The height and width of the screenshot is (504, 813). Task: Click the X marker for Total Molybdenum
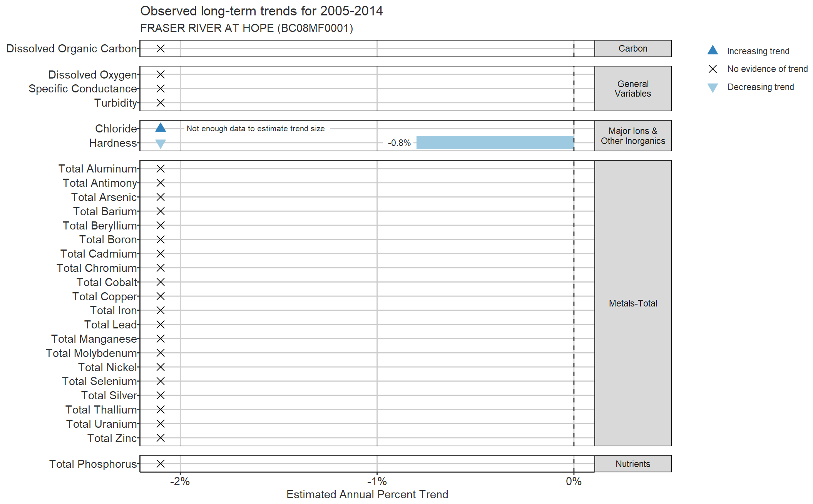point(161,353)
